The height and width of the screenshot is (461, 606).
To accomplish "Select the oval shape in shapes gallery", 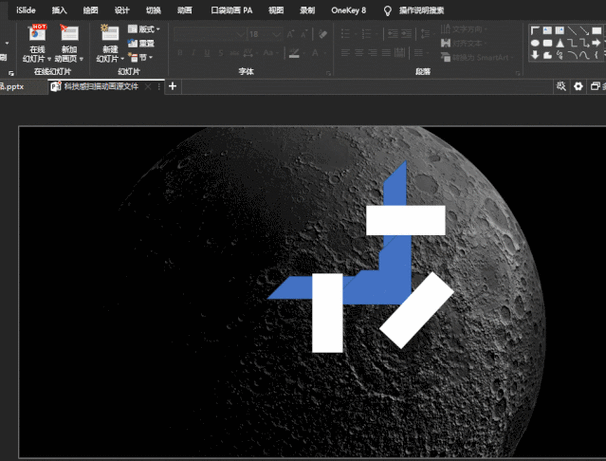I will [x=535, y=43].
